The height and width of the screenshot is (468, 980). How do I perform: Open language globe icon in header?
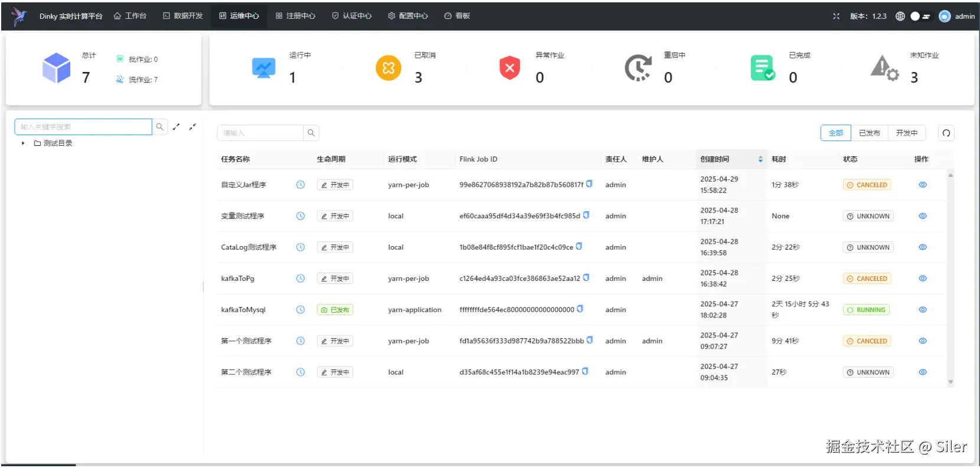(900, 17)
